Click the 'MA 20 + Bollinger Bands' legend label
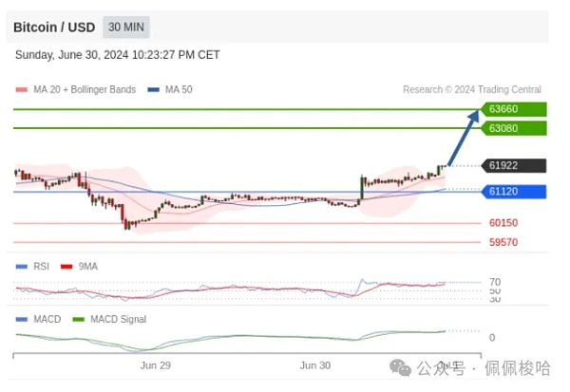Screen dimensions: 570x392 point(85,89)
